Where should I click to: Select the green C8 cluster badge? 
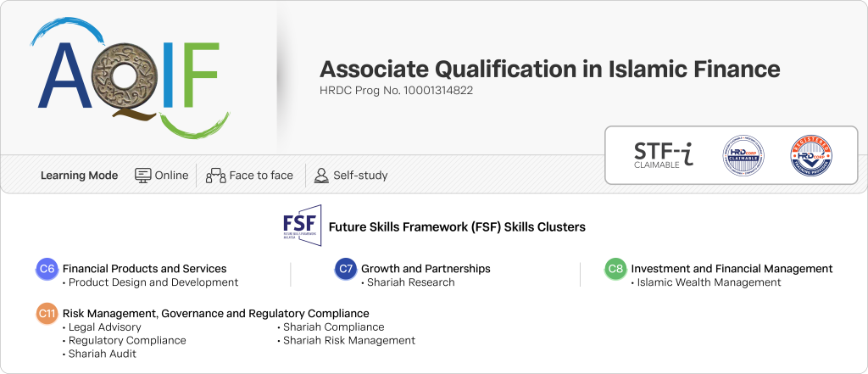(615, 269)
